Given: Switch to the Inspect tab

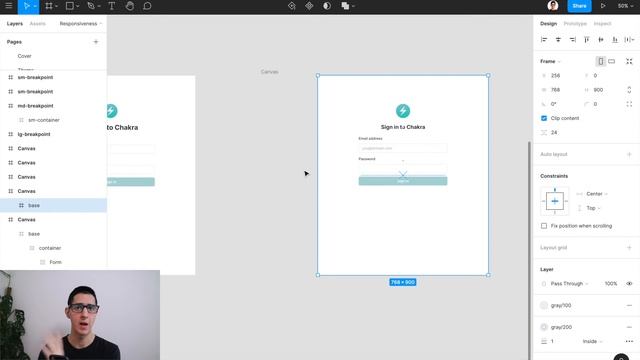Looking at the screenshot, I should coord(602,24).
